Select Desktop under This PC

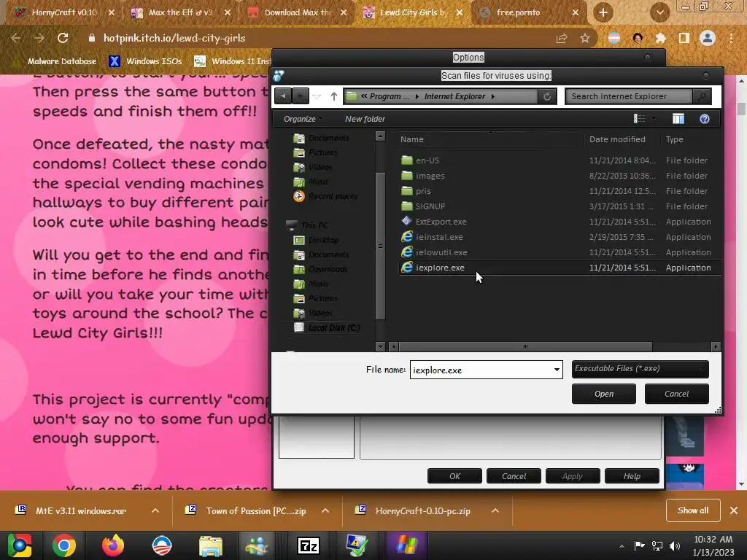(x=317, y=240)
